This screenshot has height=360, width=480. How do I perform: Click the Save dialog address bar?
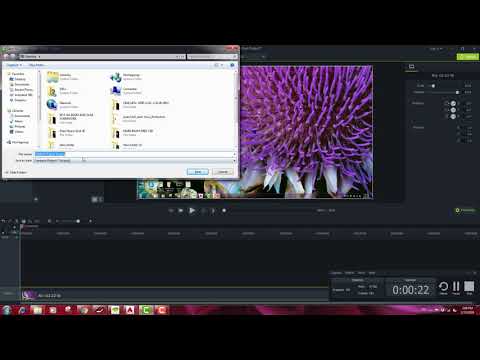102,57
